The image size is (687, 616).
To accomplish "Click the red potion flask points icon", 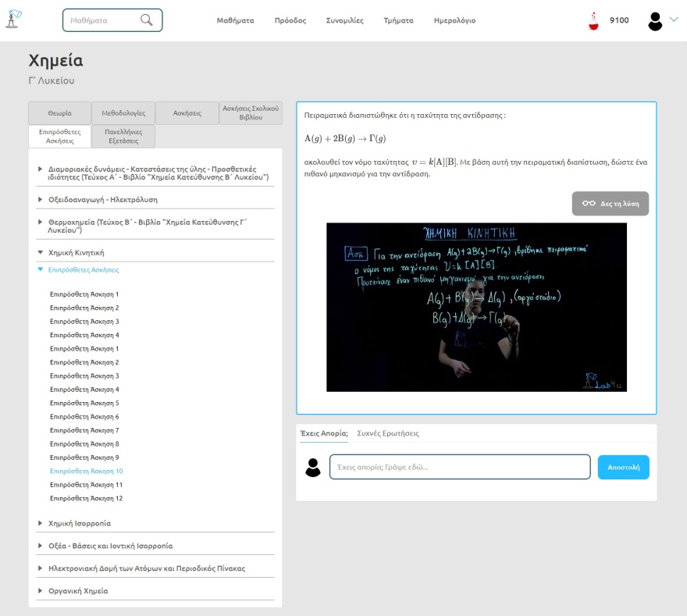I will (x=593, y=21).
